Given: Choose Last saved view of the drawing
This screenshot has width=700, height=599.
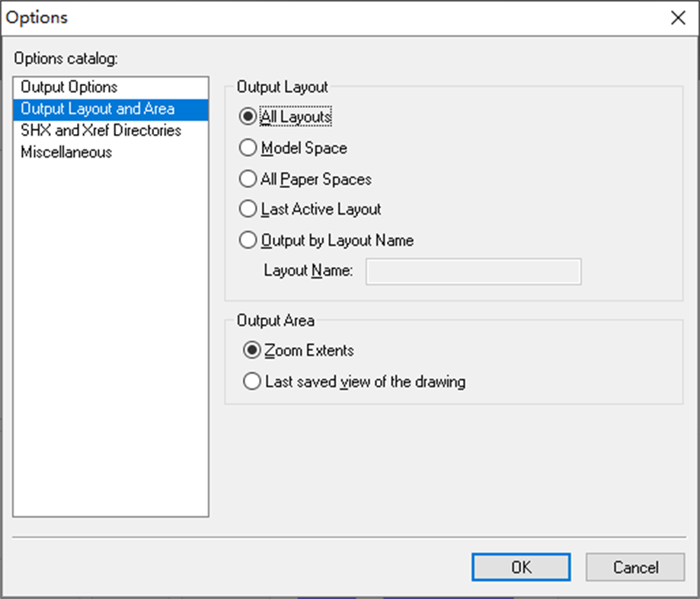Looking at the screenshot, I should 252,381.
